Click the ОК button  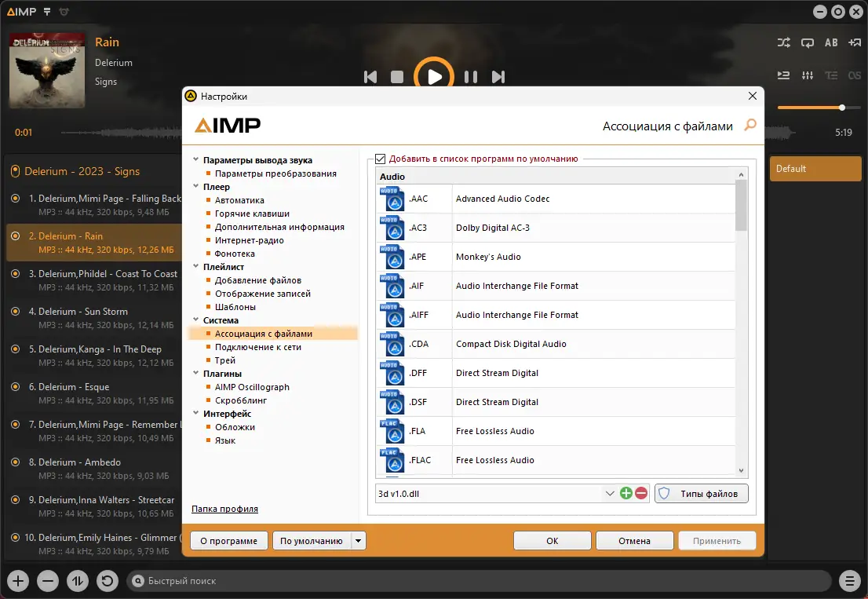552,541
